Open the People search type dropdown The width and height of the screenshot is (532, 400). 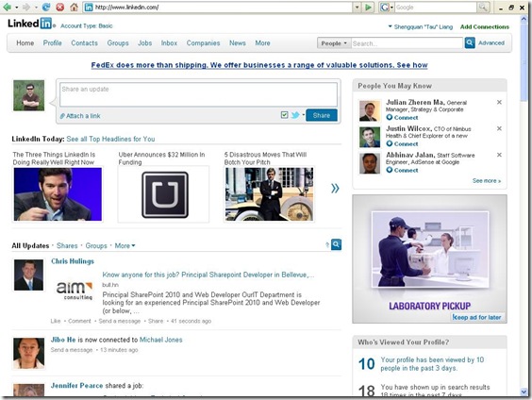point(334,43)
